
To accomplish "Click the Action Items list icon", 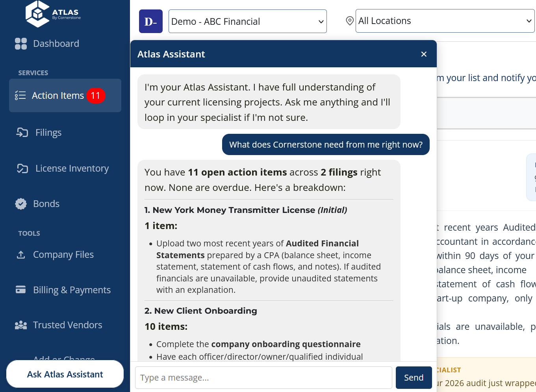I will pos(20,96).
